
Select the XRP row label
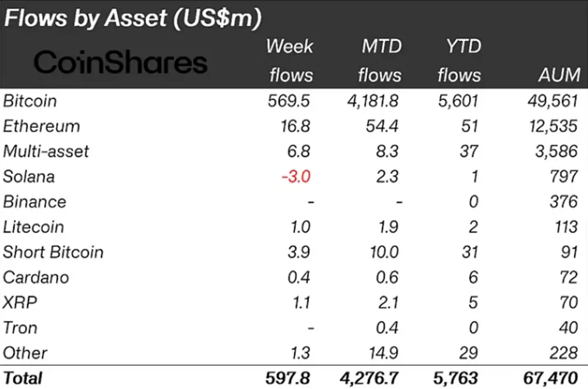[19, 303]
